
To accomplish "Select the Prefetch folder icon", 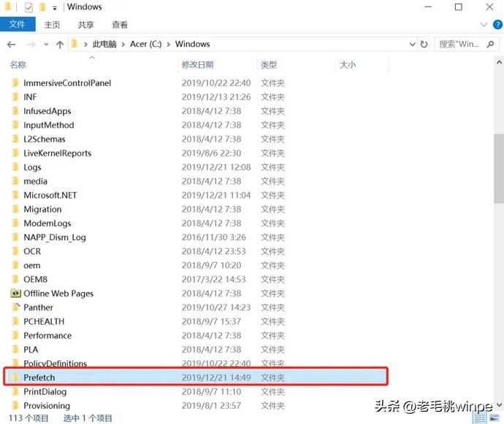I will click(16, 377).
